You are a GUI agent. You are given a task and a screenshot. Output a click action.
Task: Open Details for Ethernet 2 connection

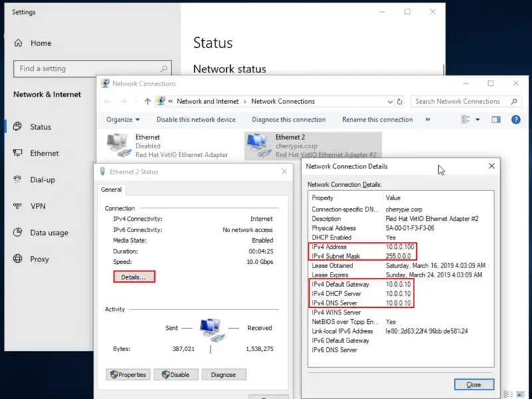click(x=134, y=277)
